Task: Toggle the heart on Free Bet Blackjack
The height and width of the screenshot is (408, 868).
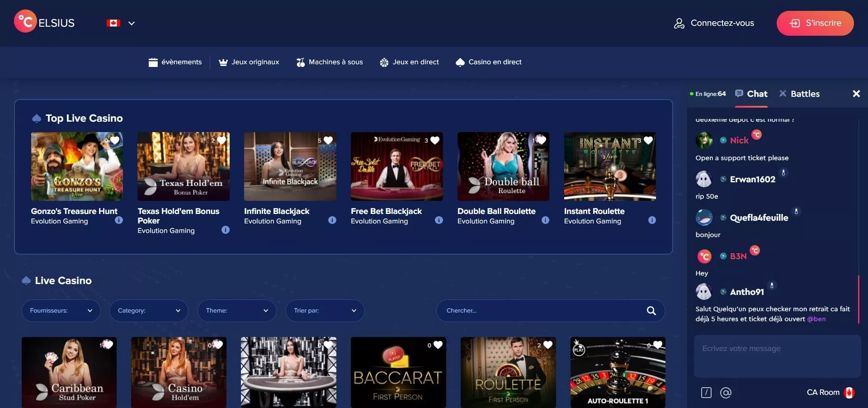Action: pos(435,140)
